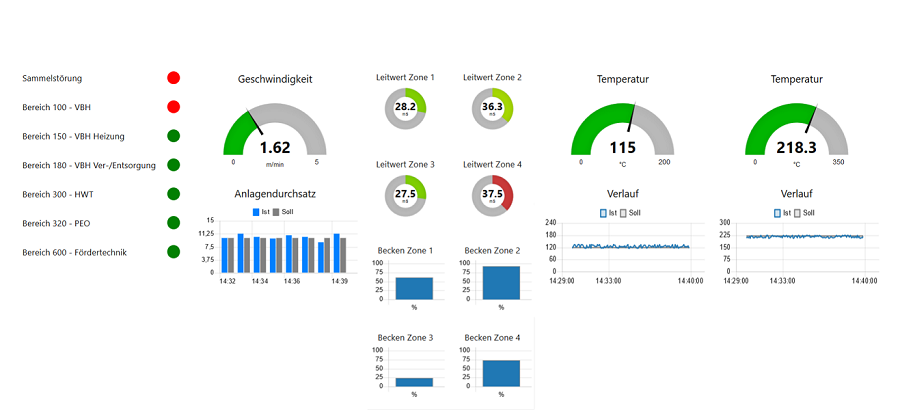Click the Bereich 300 - HWT status light
900x410 pixels.
pos(173,194)
